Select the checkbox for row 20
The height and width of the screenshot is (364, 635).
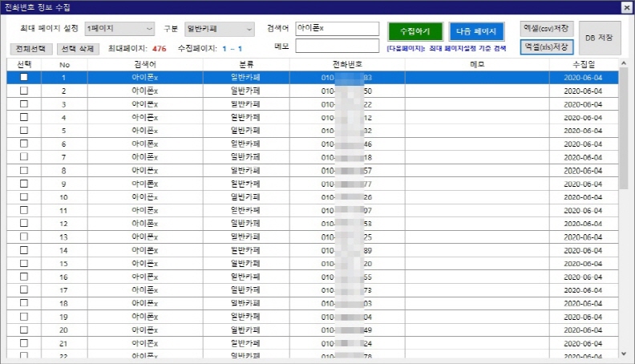point(24,330)
